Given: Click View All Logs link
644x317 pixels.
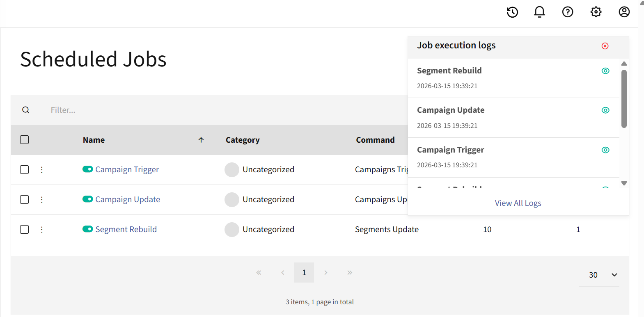Looking at the screenshot, I should [518, 203].
